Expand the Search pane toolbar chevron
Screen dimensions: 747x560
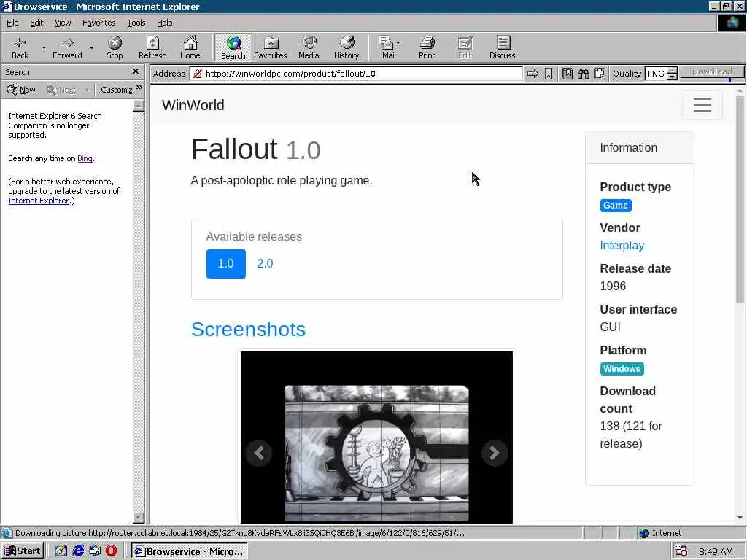(x=139, y=87)
